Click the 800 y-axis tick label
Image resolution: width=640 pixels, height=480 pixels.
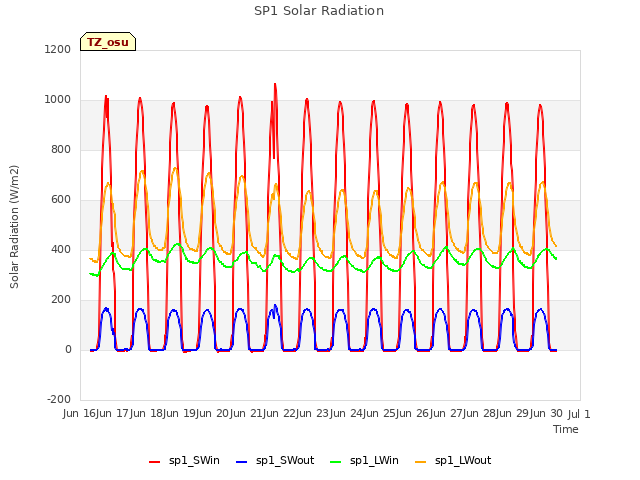(x=61, y=149)
